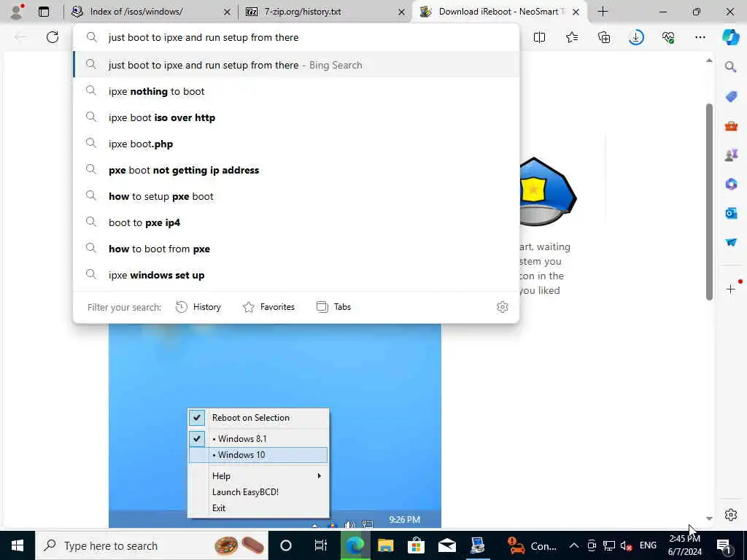Image resolution: width=747 pixels, height=560 pixels.
Task: Click the iReboot menu screenshot image
Action: tap(275, 426)
